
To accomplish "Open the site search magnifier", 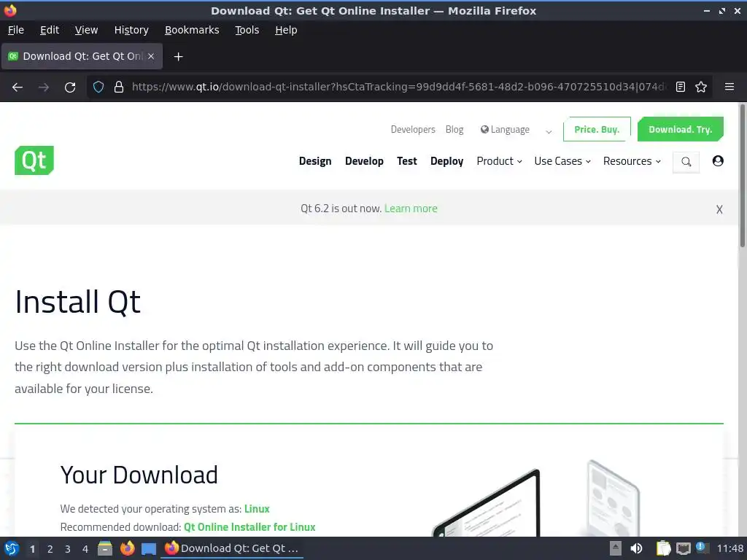I will point(686,162).
